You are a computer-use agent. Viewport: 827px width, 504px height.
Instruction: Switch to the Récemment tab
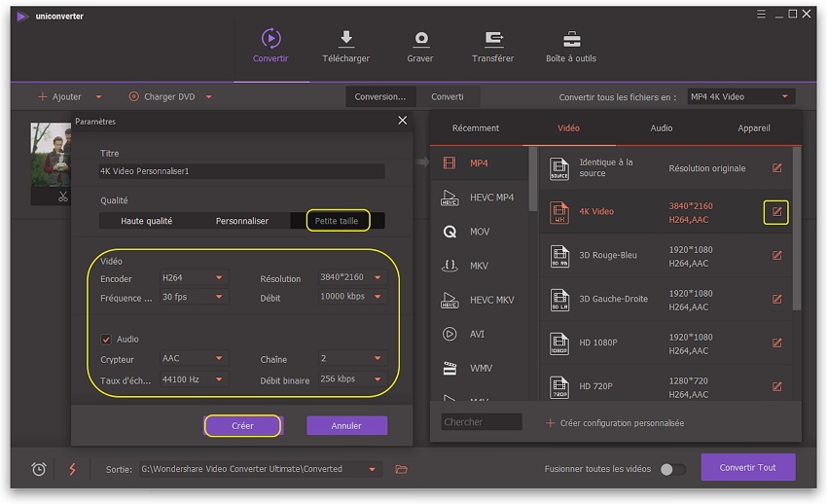[x=476, y=128]
